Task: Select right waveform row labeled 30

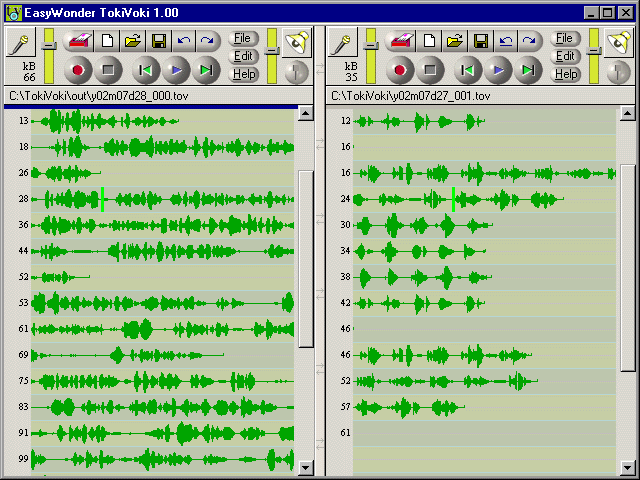Action: (x=484, y=225)
